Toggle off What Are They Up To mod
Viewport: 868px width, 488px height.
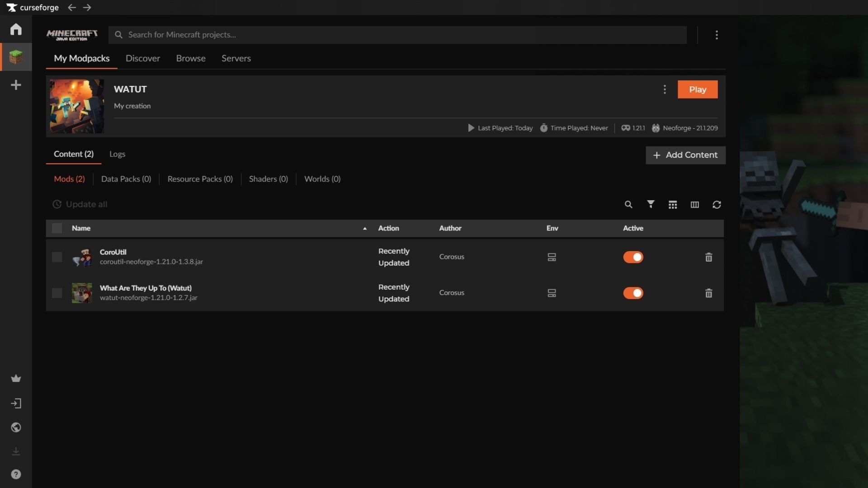[x=633, y=293]
